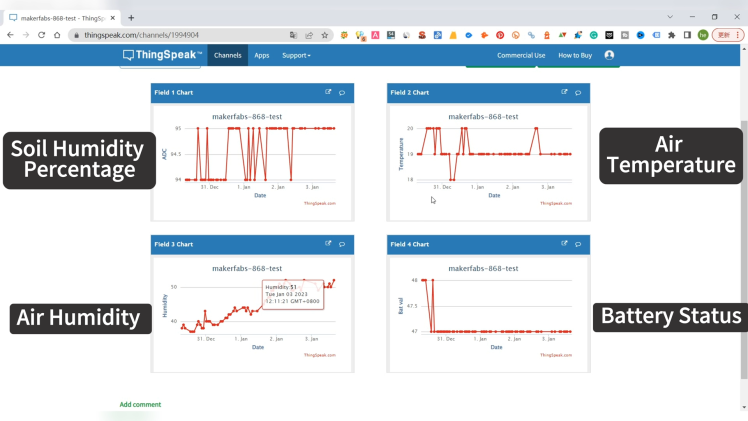
Task: Click the Field 4 Chart comment icon
Action: pyautogui.click(x=578, y=243)
